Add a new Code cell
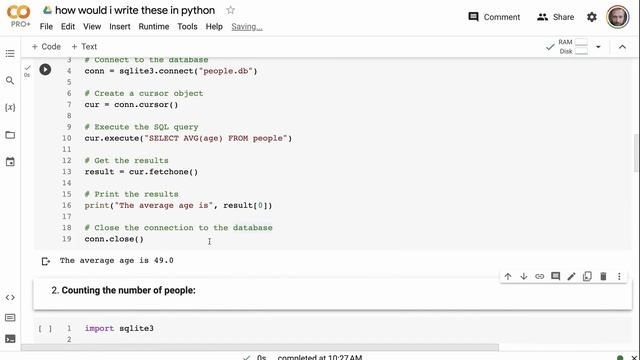This screenshot has width=640, height=360. click(46, 47)
